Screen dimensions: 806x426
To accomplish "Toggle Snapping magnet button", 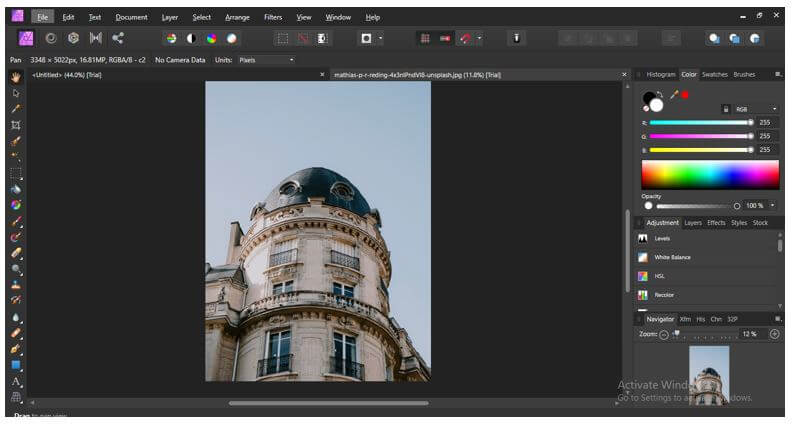I will point(465,39).
